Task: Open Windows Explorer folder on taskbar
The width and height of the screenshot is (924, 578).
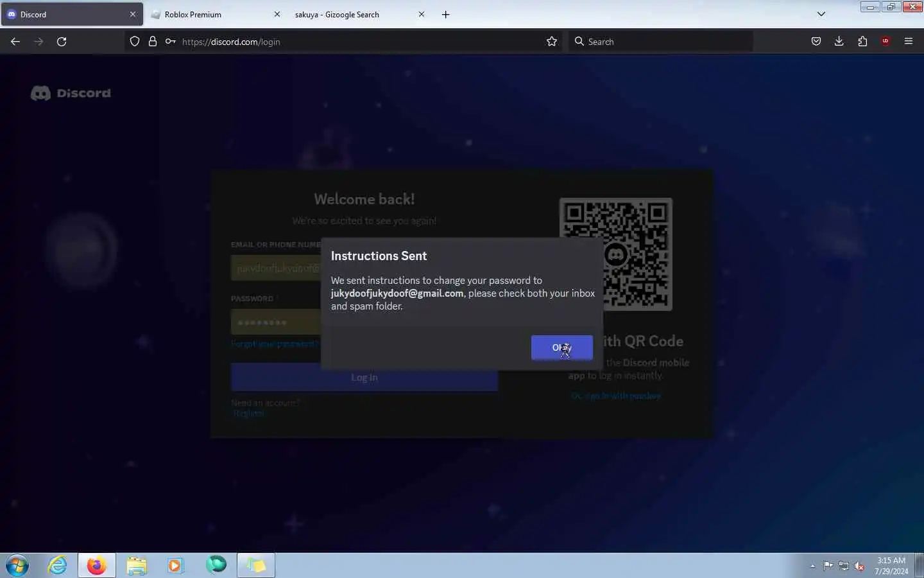Action: click(x=137, y=566)
